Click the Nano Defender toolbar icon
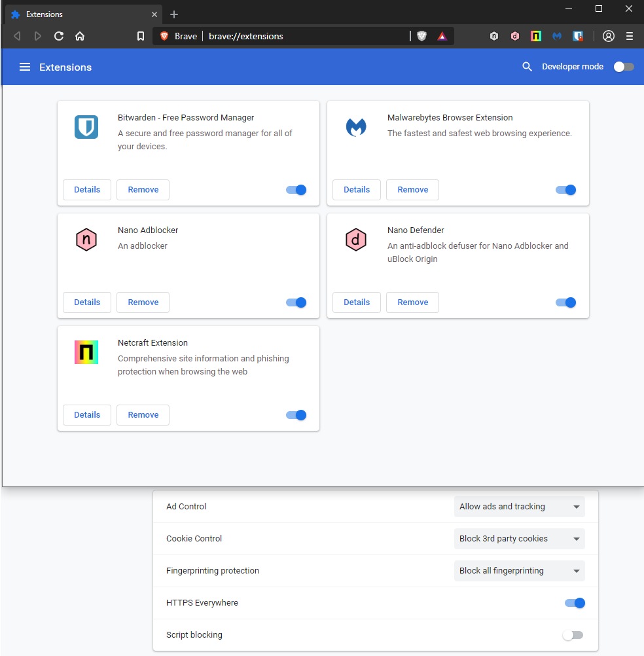This screenshot has width=644, height=656. (515, 36)
